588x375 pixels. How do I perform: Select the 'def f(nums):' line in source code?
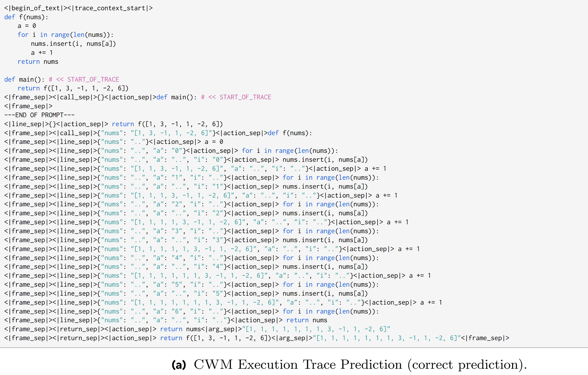[26, 17]
